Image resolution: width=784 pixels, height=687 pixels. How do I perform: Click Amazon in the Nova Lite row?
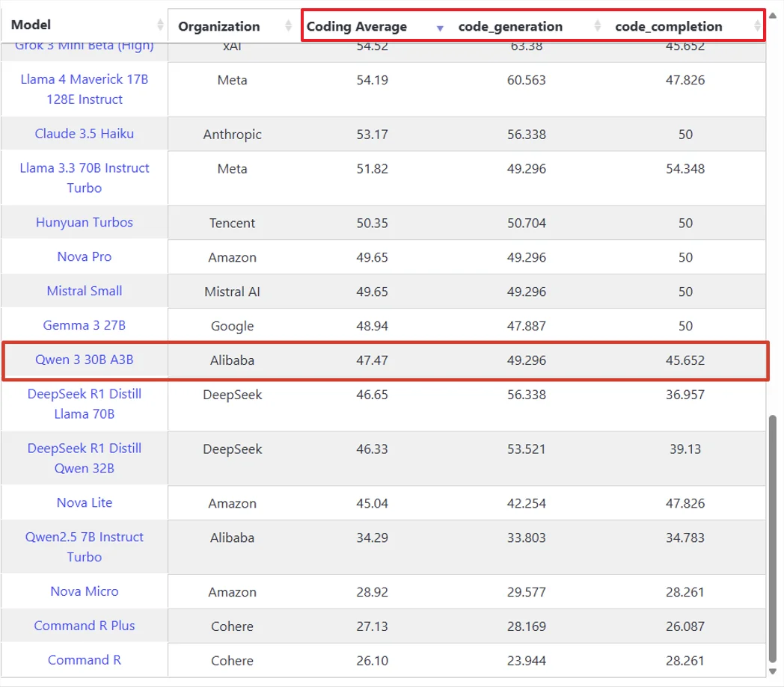[233, 503]
